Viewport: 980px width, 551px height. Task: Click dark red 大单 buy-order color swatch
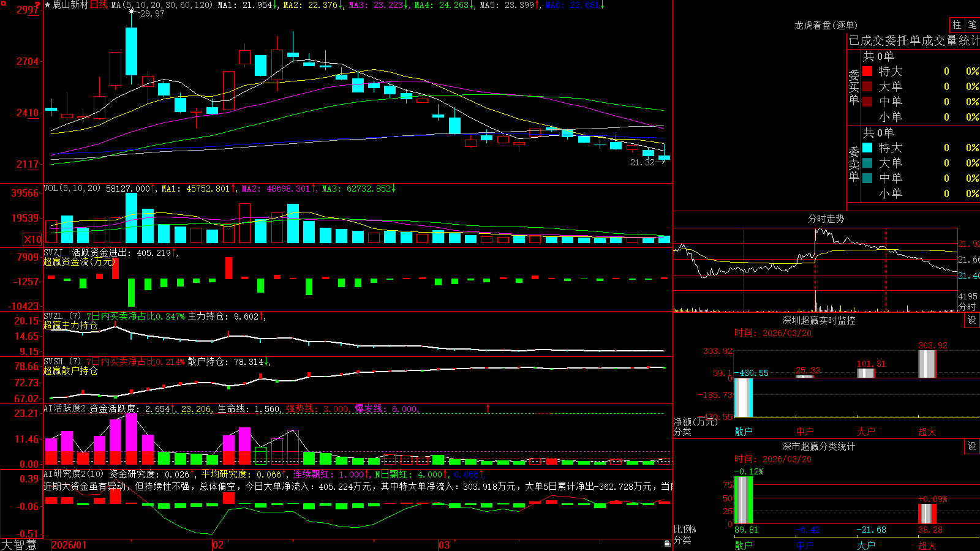click(867, 86)
